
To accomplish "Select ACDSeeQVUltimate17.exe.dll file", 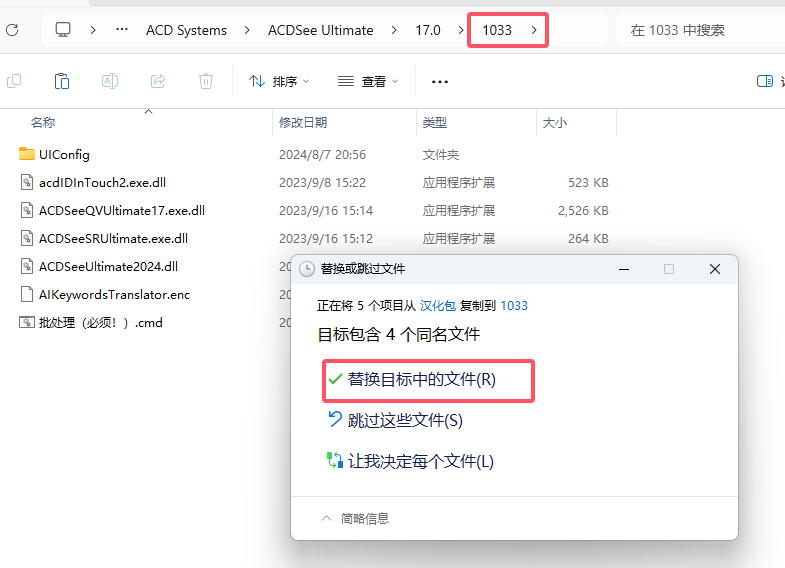I will [x=122, y=211].
